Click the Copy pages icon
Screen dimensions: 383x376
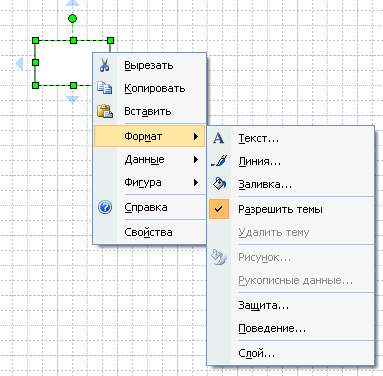pyautogui.click(x=105, y=88)
